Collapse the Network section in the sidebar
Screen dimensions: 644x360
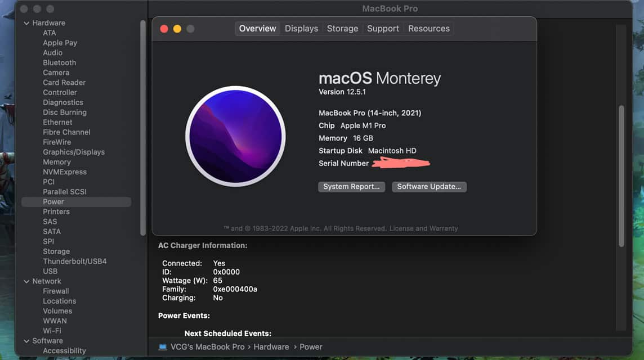(26, 282)
